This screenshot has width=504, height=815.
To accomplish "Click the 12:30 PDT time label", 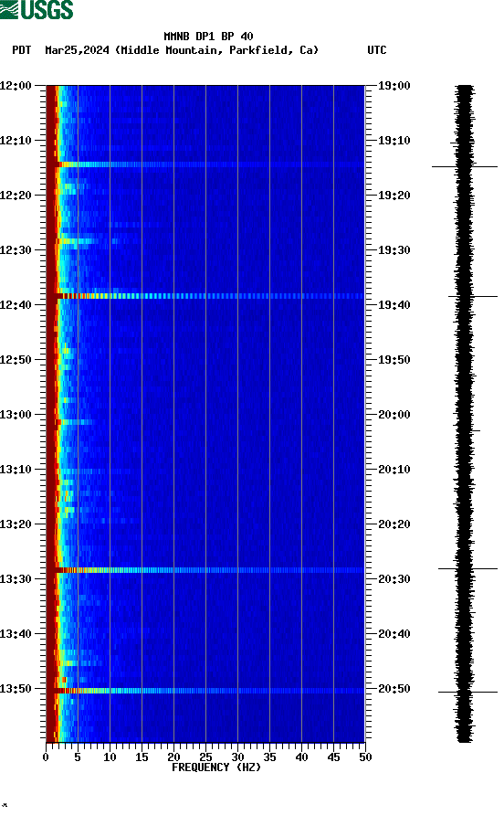I will tap(16, 250).
